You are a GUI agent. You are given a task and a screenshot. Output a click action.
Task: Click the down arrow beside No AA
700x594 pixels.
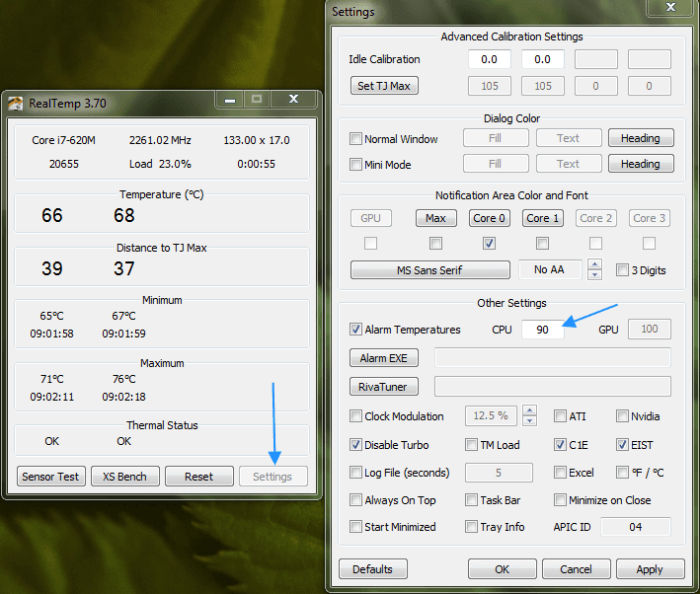pos(594,275)
